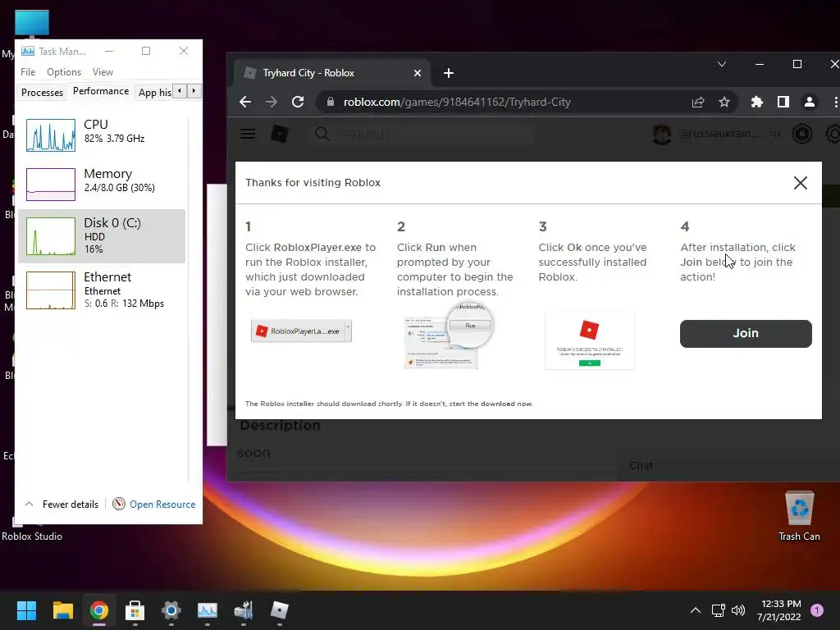Open Task Manager View menu

[103, 72]
